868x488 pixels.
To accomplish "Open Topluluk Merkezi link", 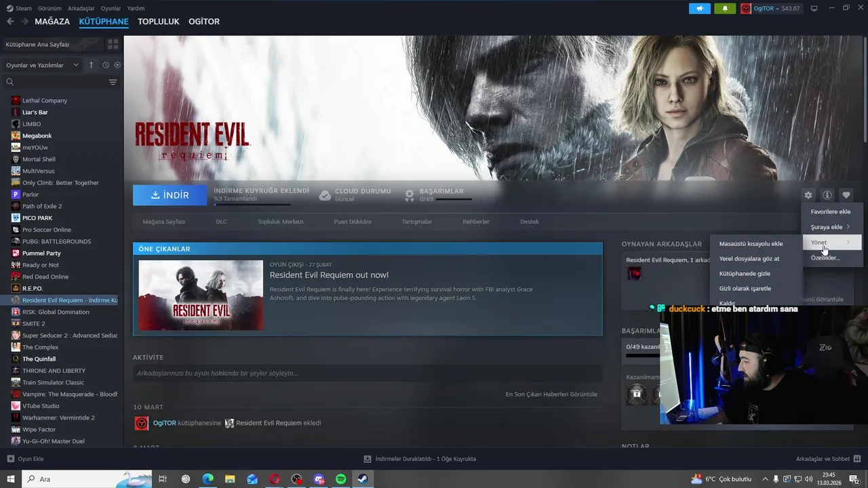I will (x=281, y=222).
